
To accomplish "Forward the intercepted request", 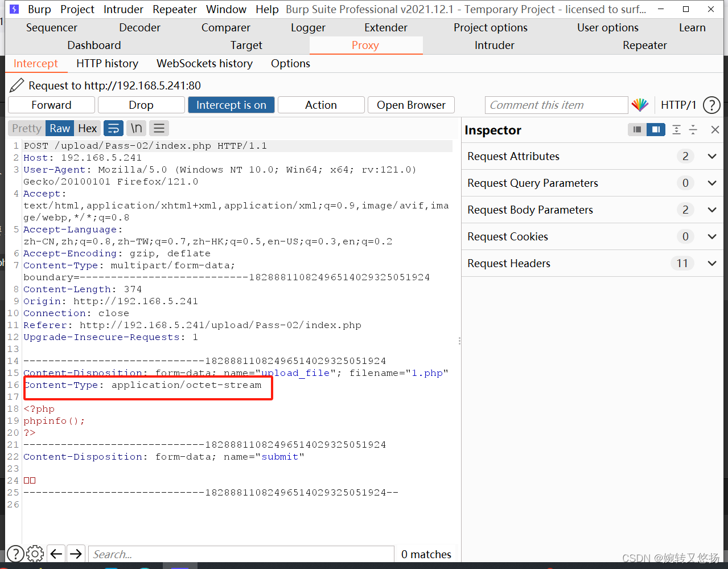I will pyautogui.click(x=51, y=105).
